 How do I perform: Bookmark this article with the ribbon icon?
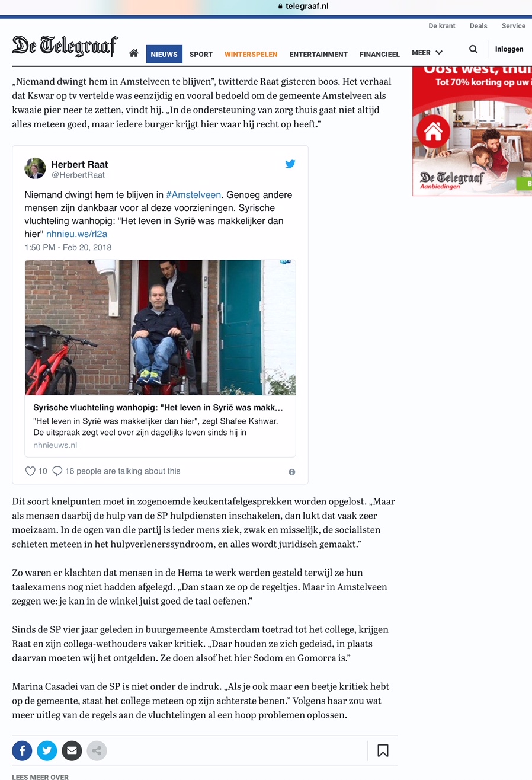click(x=383, y=751)
